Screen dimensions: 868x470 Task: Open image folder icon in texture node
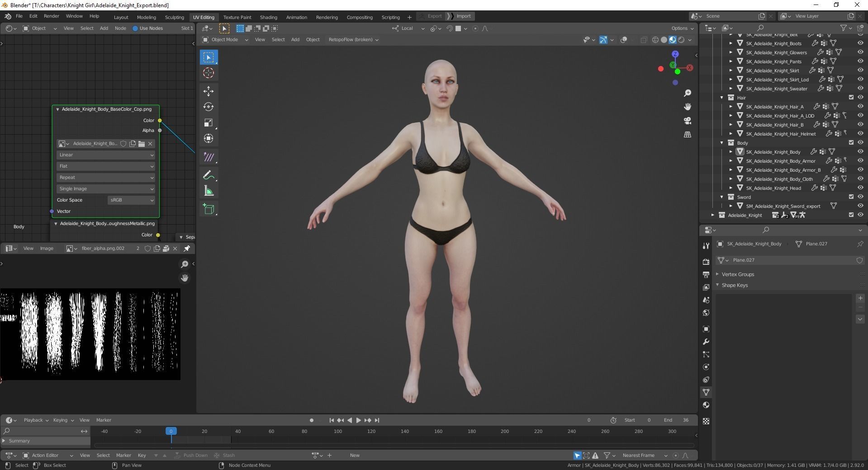tap(142, 144)
